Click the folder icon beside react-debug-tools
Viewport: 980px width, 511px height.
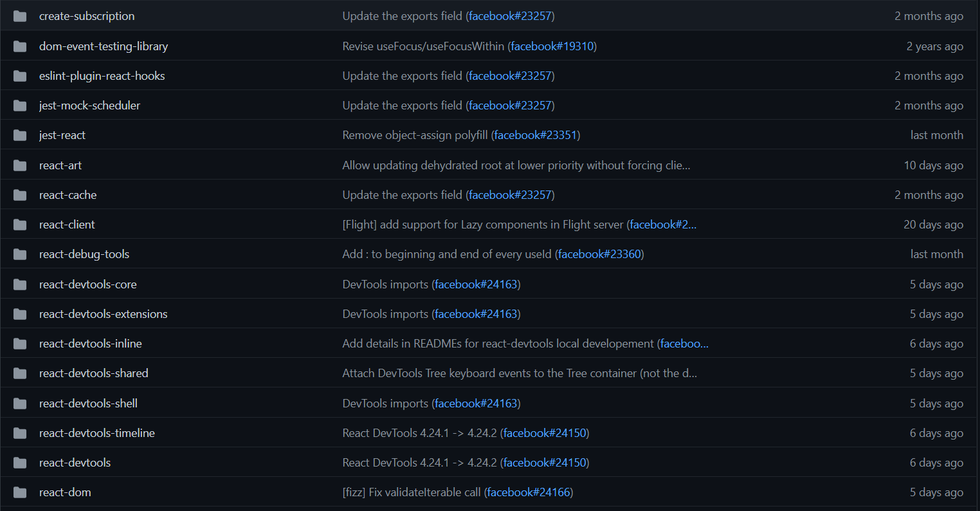click(x=20, y=254)
